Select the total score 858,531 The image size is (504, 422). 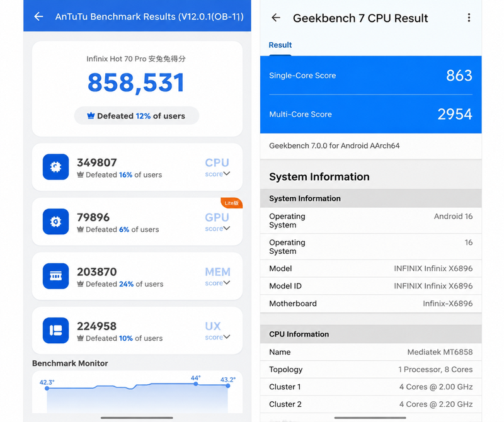pos(136,83)
